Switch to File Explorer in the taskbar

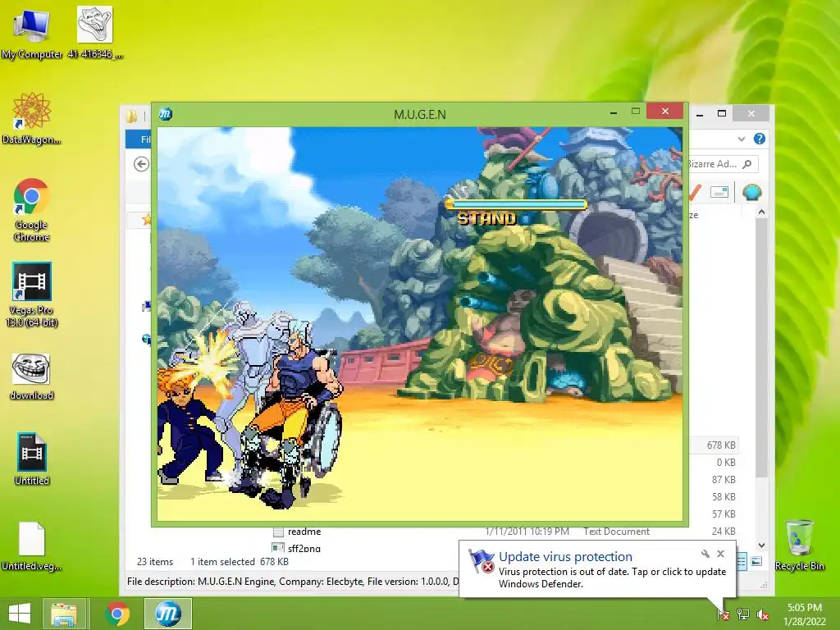pyautogui.click(x=64, y=614)
